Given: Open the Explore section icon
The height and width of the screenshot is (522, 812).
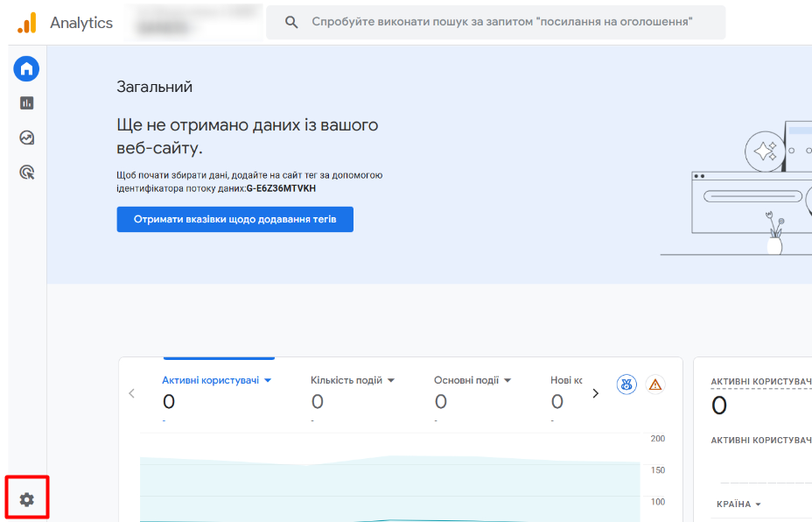Looking at the screenshot, I should [x=26, y=138].
